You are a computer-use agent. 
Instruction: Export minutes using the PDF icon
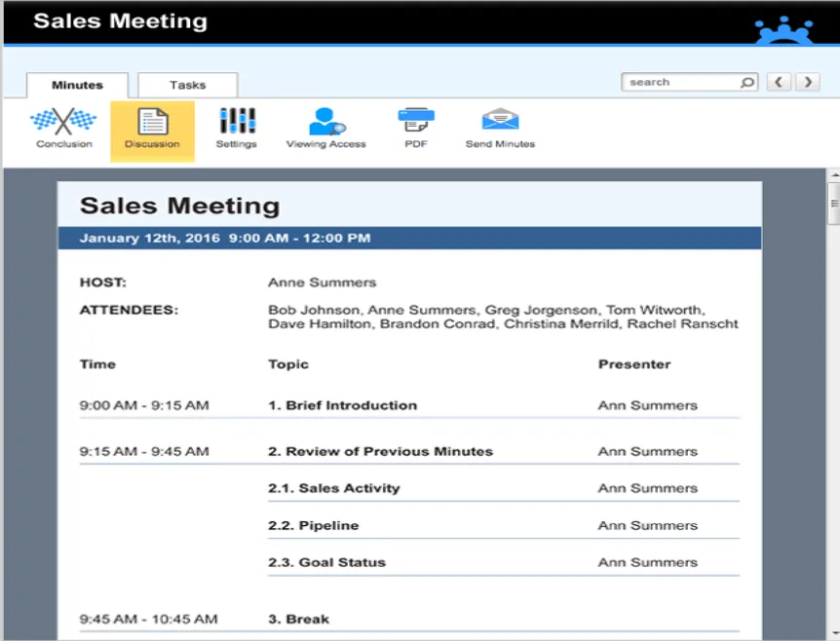point(416,120)
